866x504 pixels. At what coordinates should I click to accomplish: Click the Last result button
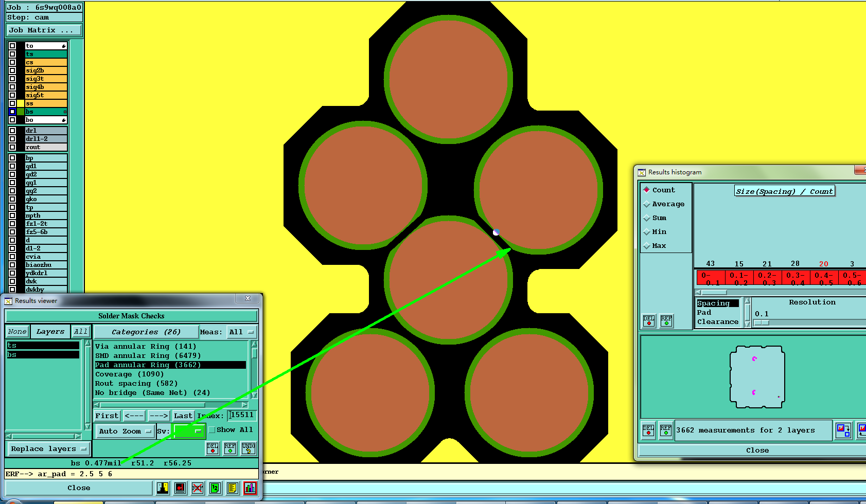pos(183,416)
